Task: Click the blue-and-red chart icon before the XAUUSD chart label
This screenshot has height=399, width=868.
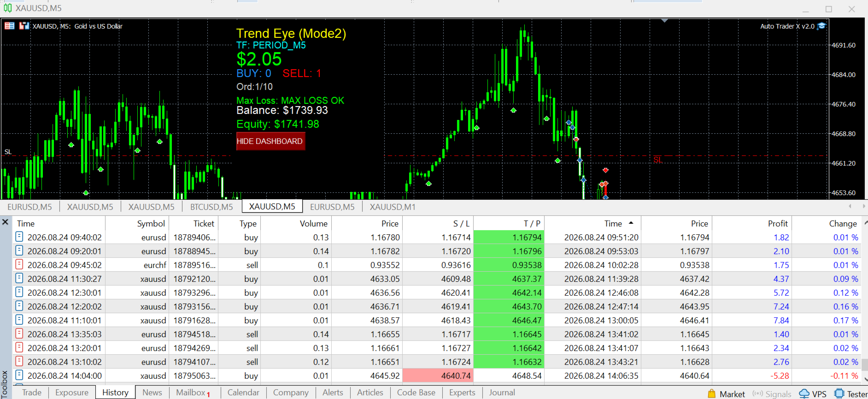Action: [24, 26]
